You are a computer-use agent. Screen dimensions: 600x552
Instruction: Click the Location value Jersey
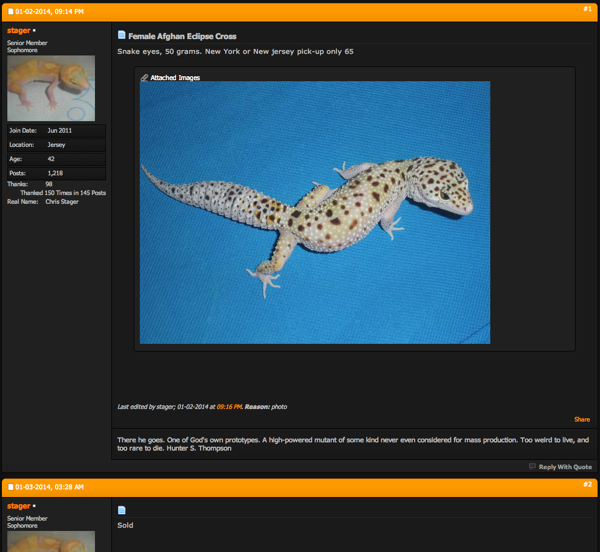pyautogui.click(x=56, y=145)
